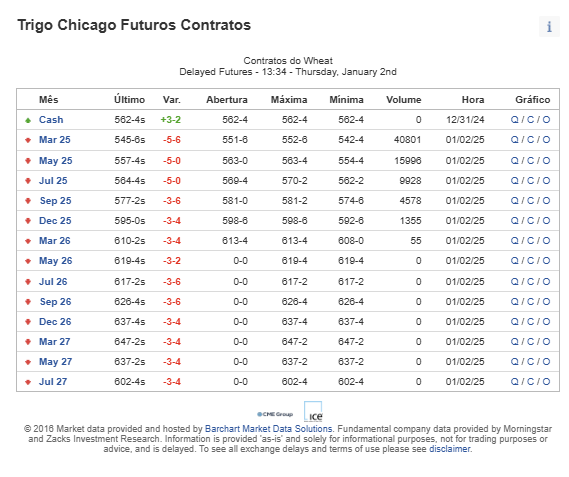Click the red down arrow beside Jul 27

coord(28,382)
